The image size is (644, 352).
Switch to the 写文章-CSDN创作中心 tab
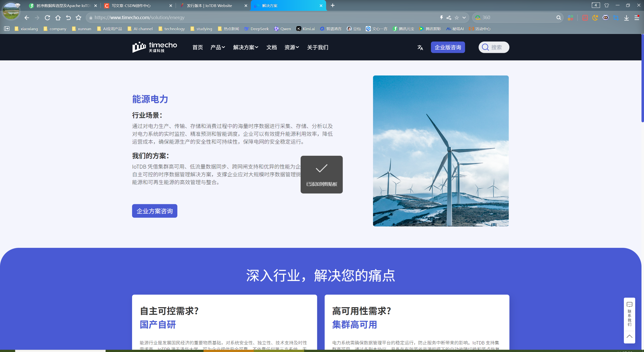tap(131, 6)
